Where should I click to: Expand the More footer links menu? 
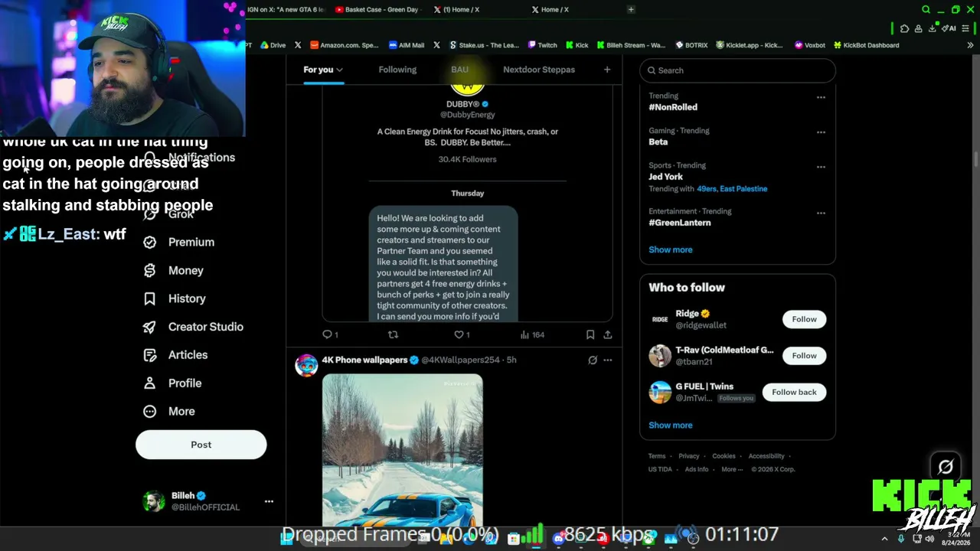pyautogui.click(x=732, y=469)
